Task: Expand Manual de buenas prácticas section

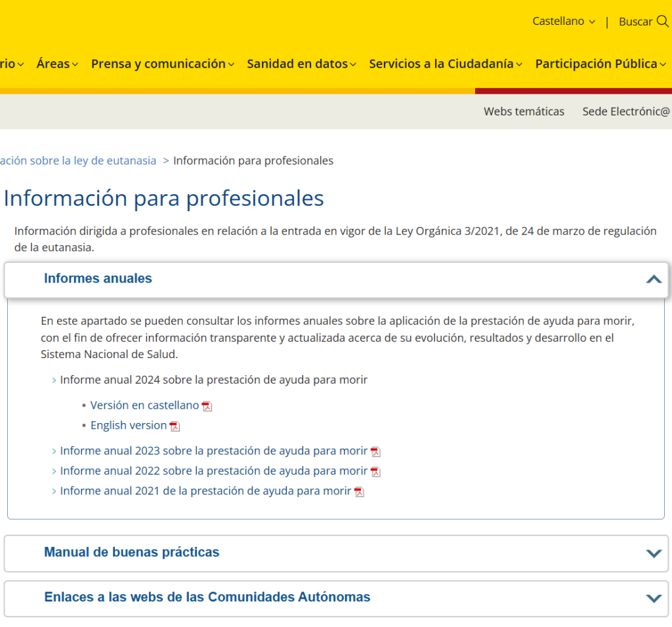Action: tap(653, 553)
